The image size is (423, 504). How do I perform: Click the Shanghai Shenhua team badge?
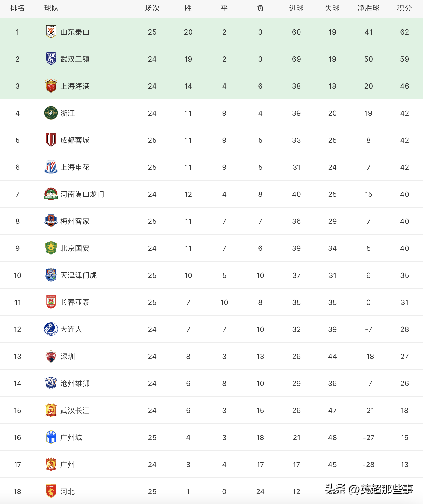[51, 167]
